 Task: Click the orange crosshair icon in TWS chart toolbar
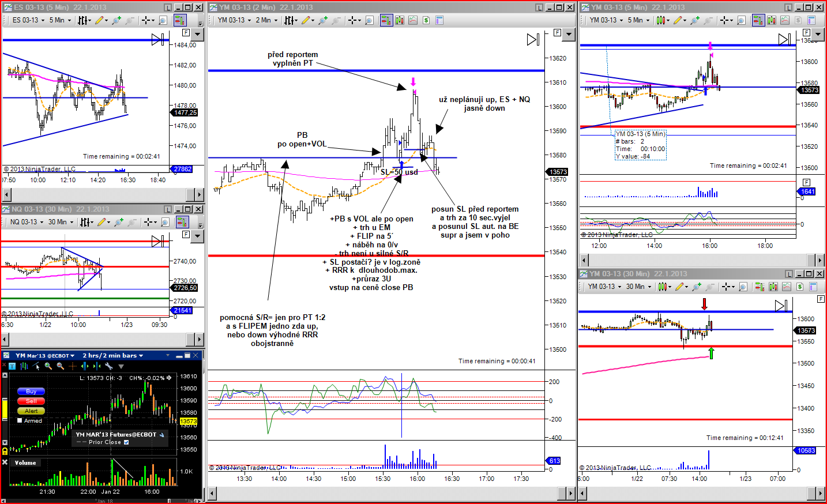73,366
